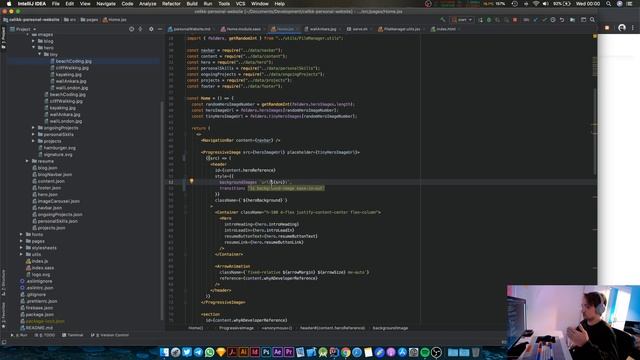Open the Analyze menu
640x360 pixels.
pos(148,4)
